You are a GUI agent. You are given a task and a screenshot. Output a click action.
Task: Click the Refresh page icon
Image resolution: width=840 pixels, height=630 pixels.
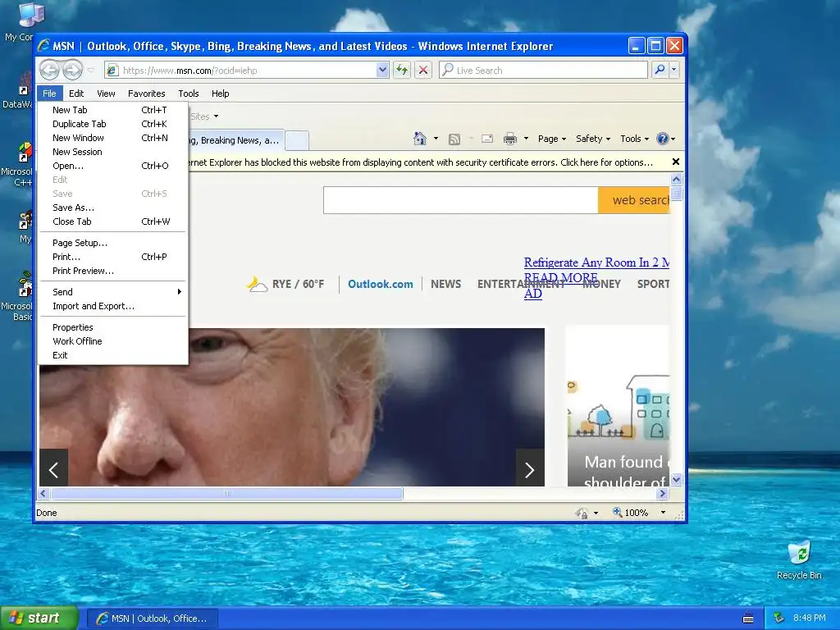(x=402, y=71)
